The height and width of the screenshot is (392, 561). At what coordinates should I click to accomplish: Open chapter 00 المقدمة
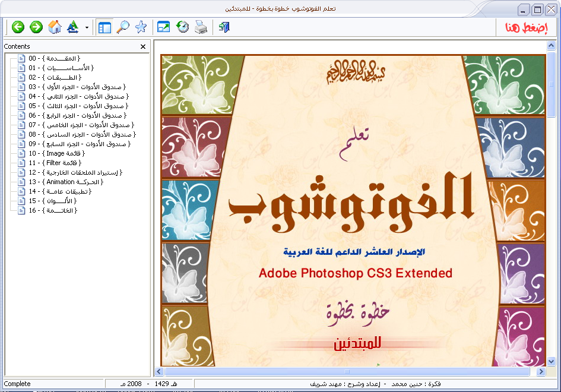point(55,58)
